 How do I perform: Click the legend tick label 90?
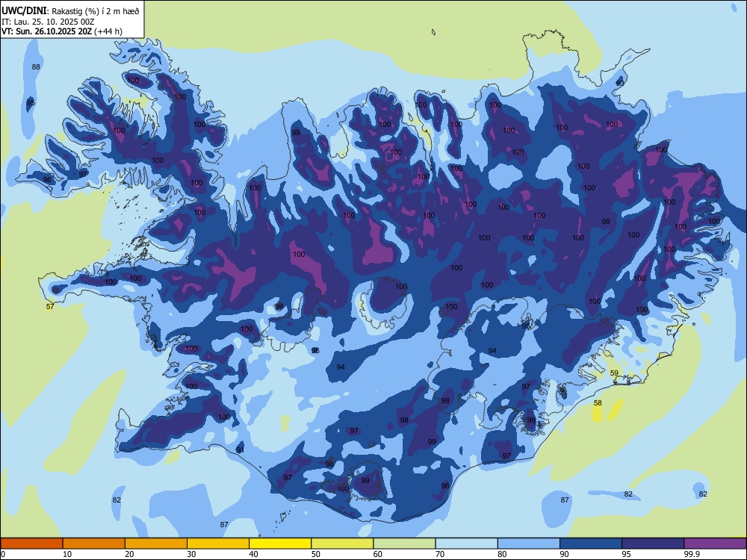pos(564,554)
